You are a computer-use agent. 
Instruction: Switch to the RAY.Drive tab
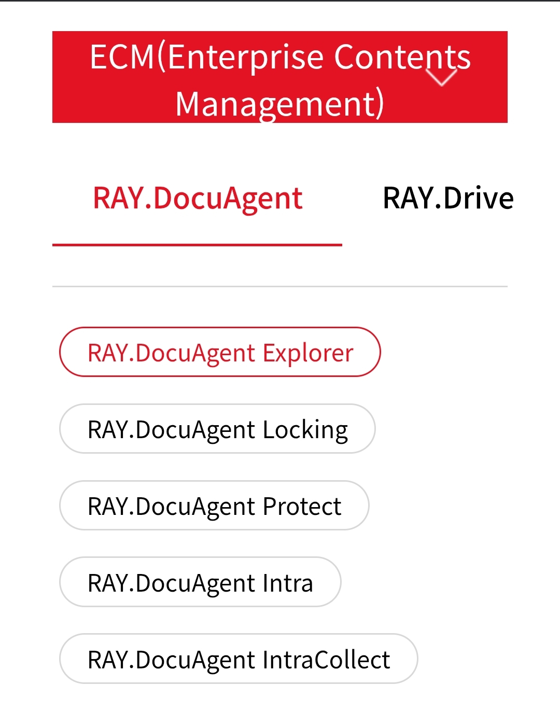point(448,199)
